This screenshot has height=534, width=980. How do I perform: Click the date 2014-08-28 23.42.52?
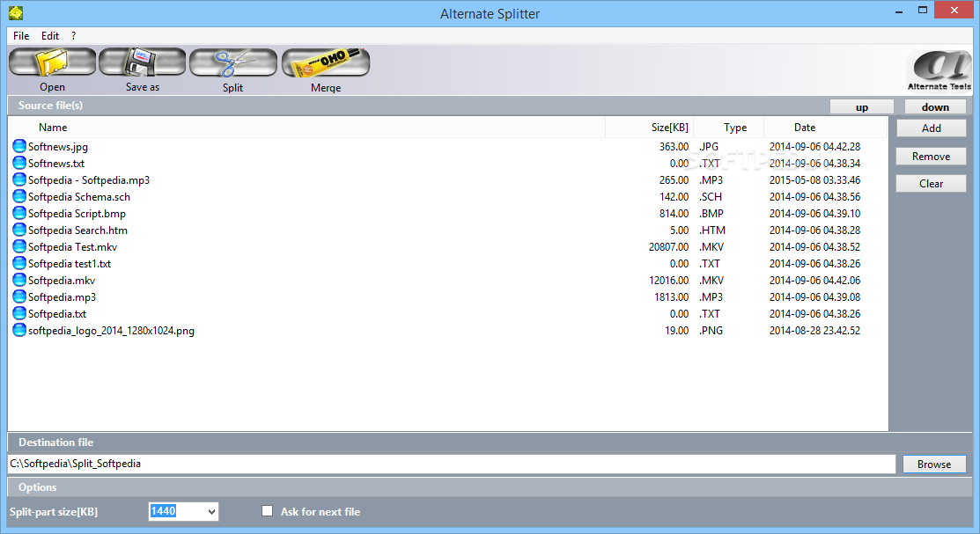point(815,331)
